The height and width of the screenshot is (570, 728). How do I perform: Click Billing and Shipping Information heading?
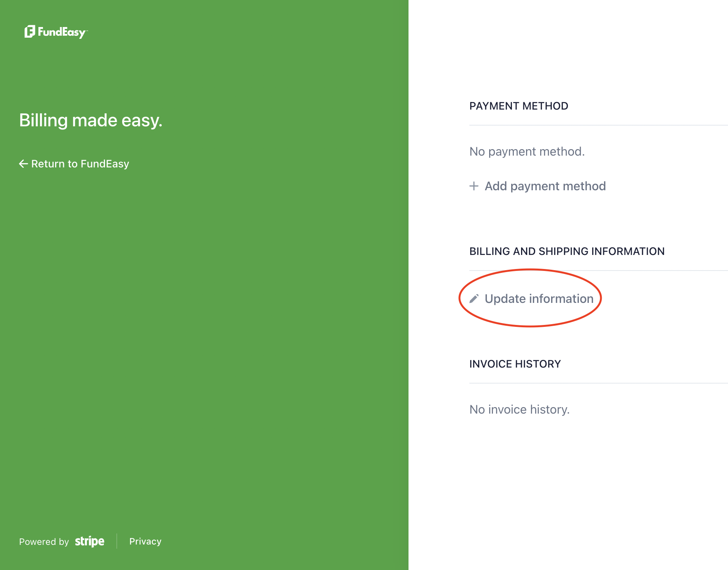click(567, 252)
